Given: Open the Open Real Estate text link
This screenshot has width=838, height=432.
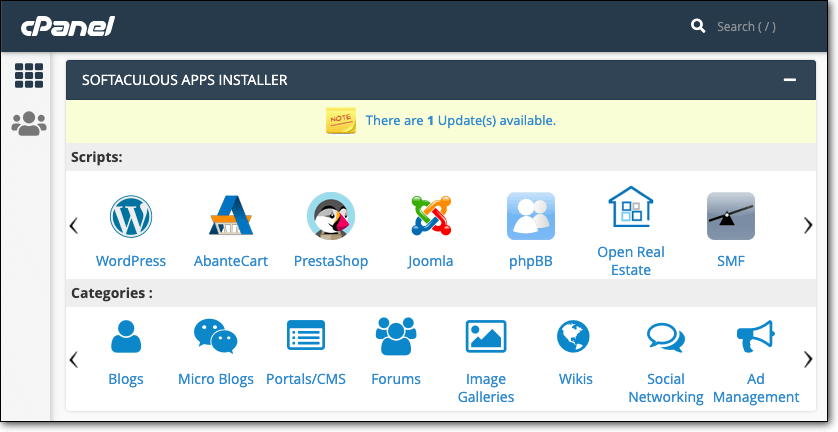Looking at the screenshot, I should (631, 261).
